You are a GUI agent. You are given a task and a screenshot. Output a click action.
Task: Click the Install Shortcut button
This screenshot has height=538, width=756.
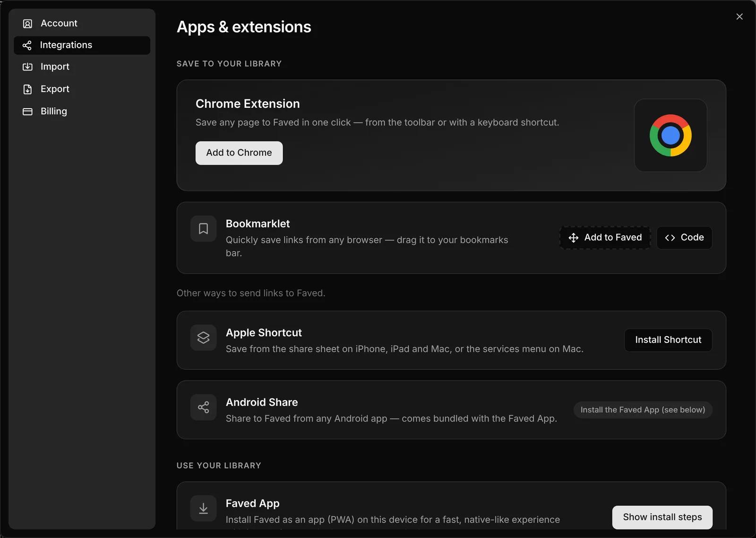click(668, 340)
